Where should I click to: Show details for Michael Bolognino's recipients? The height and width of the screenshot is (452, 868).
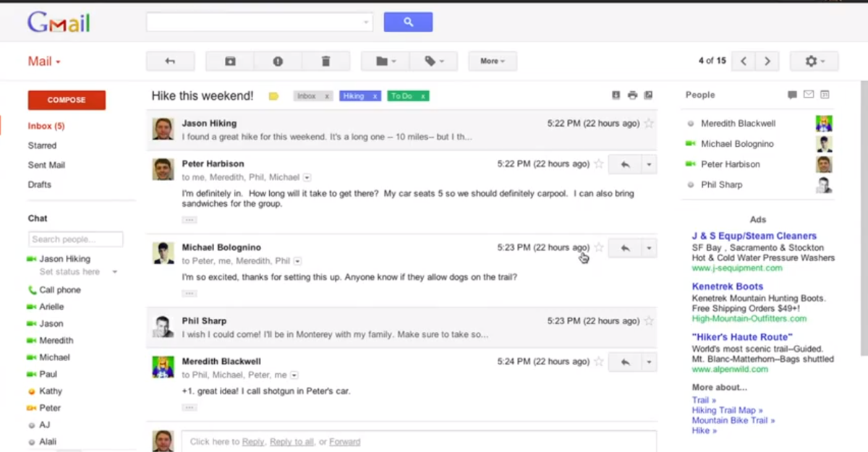pos(297,261)
